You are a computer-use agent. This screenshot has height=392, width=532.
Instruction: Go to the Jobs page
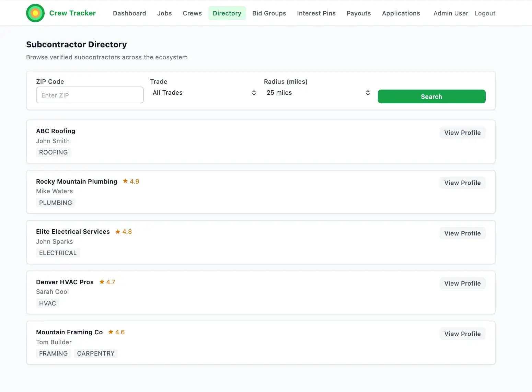click(x=164, y=13)
